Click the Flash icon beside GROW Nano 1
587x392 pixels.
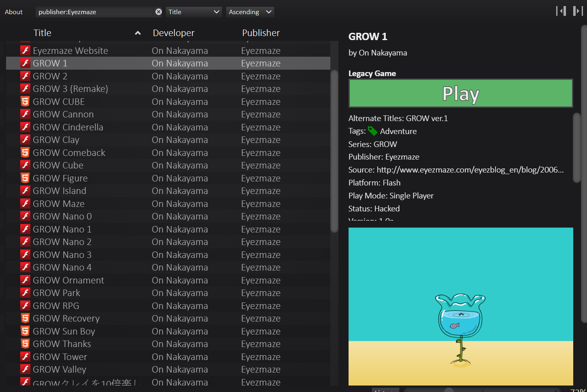point(25,229)
